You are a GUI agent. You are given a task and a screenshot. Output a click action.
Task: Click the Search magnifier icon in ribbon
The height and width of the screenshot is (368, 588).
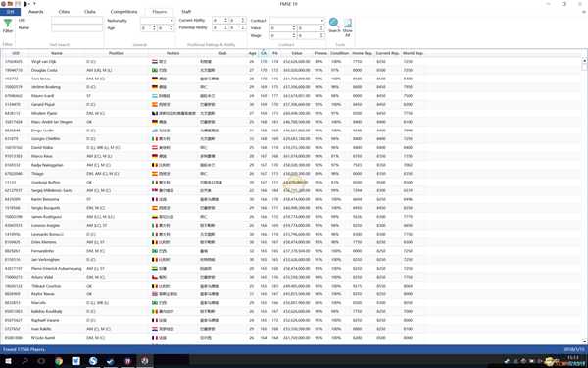point(333,23)
